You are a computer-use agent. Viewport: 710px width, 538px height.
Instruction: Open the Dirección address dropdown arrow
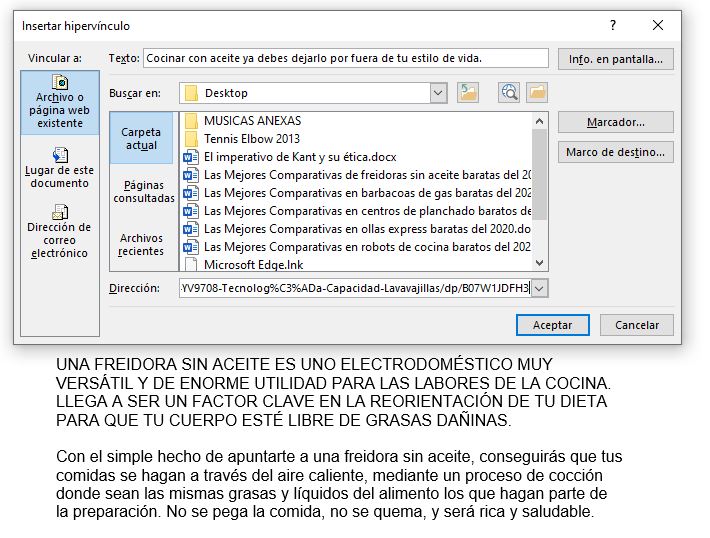click(x=540, y=288)
